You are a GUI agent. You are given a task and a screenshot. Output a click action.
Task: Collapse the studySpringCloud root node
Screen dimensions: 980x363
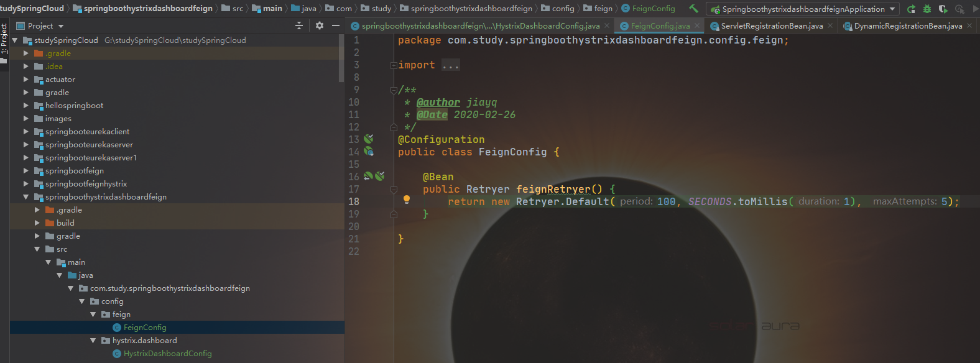(15, 40)
